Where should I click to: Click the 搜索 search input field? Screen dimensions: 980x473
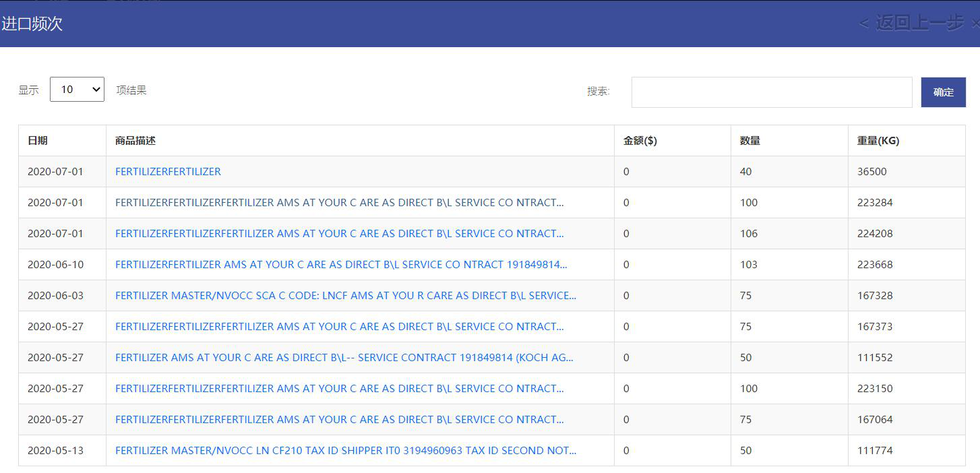tap(771, 92)
